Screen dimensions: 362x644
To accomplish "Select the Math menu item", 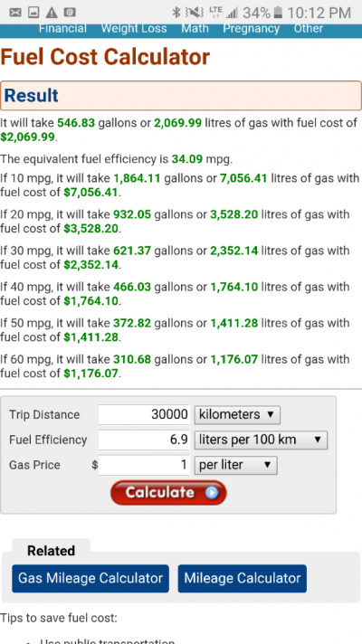I will point(195,29).
